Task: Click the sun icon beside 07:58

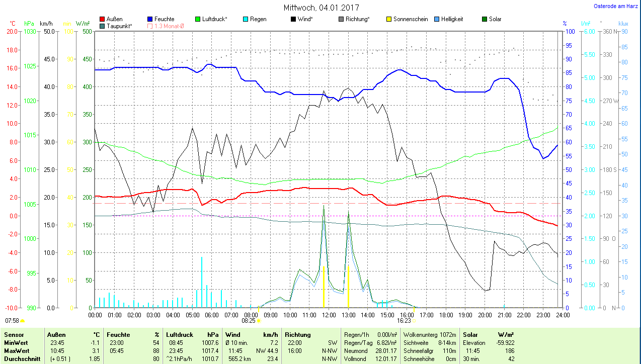Action: tap(22, 320)
